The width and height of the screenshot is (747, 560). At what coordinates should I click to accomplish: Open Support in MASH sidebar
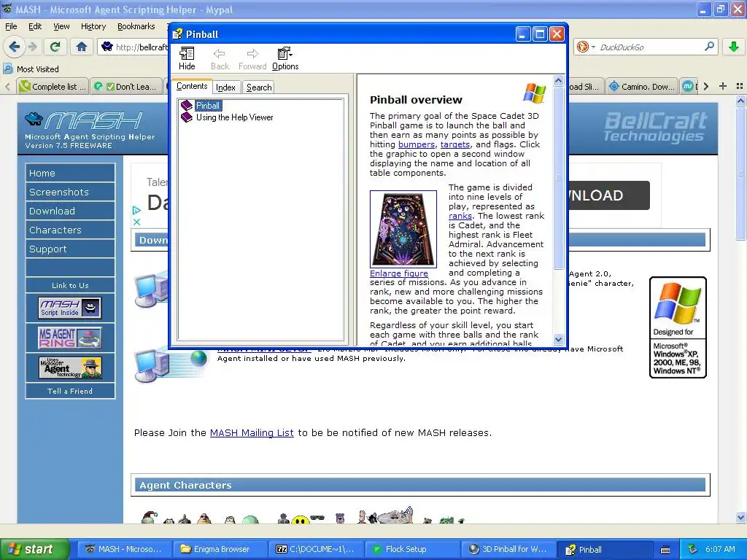70,249
